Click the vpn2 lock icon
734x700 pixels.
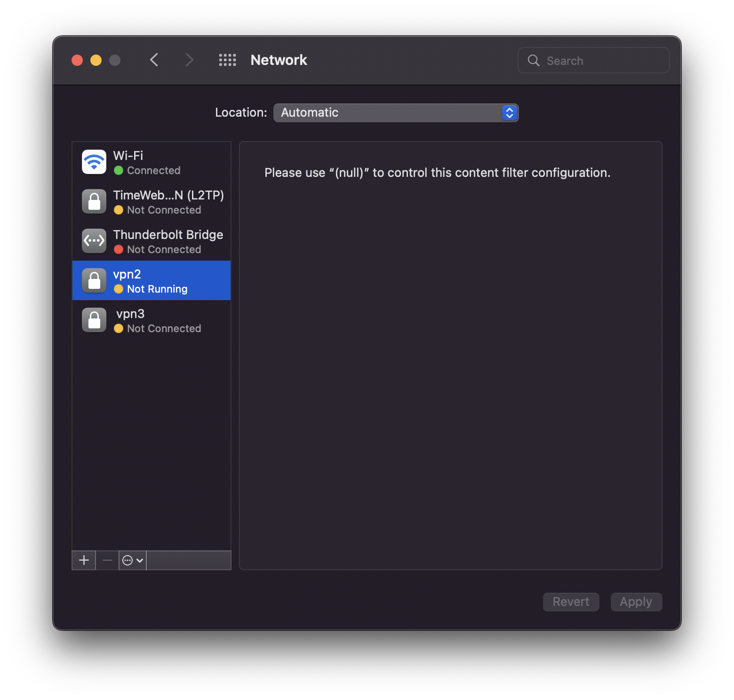[x=94, y=280]
